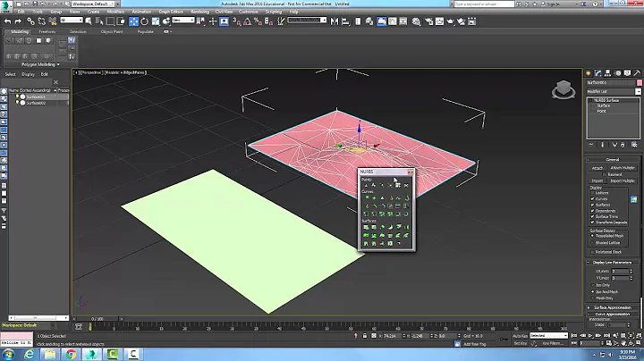
Task: Switch to the Freeform ribbon tab
Action: [x=47, y=31]
